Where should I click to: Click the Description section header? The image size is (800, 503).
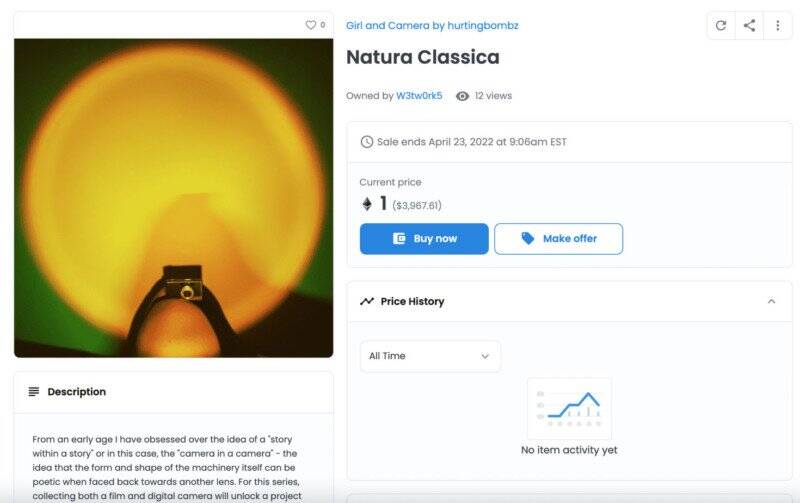coord(173,392)
